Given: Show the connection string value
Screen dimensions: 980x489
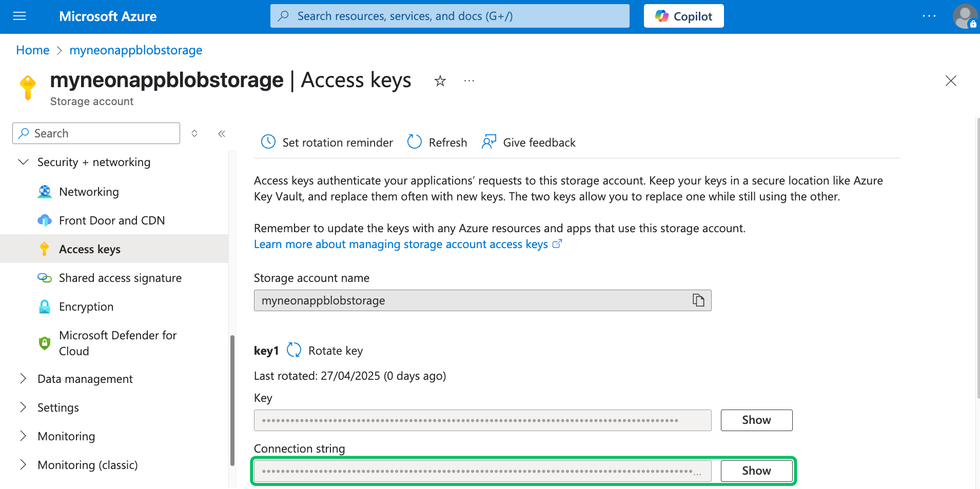Looking at the screenshot, I should [x=756, y=471].
